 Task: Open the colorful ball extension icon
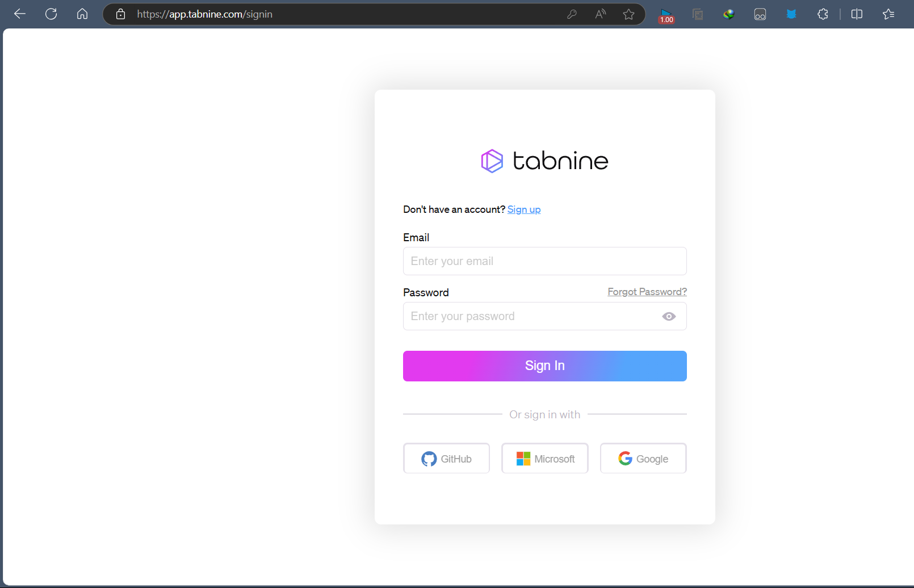pos(729,14)
